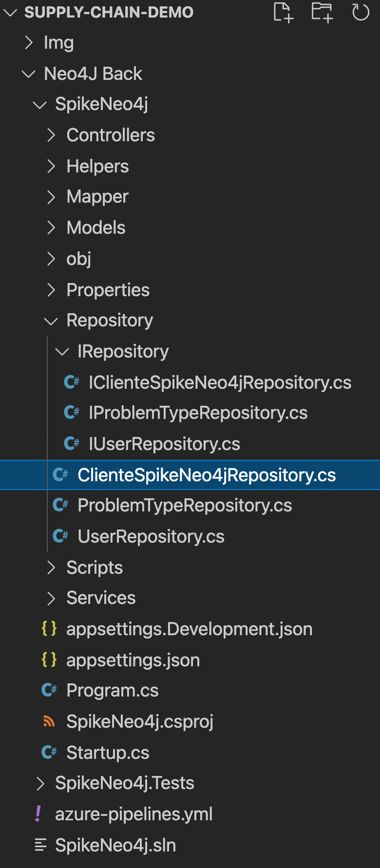Click C# icon of IClienteSpikeNeo4jRepository.cs
Screen dimensions: 380x868
pos(72,382)
